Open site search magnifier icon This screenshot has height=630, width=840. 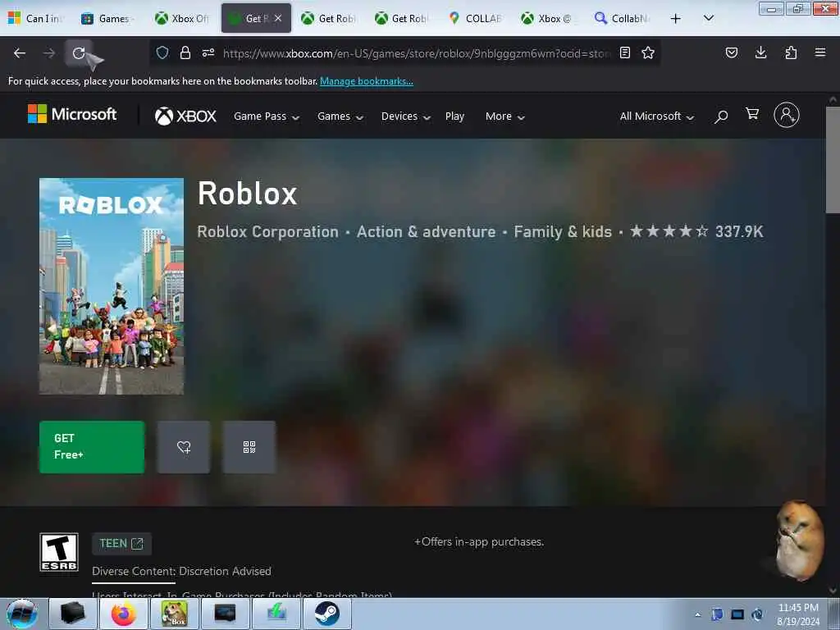pos(721,116)
